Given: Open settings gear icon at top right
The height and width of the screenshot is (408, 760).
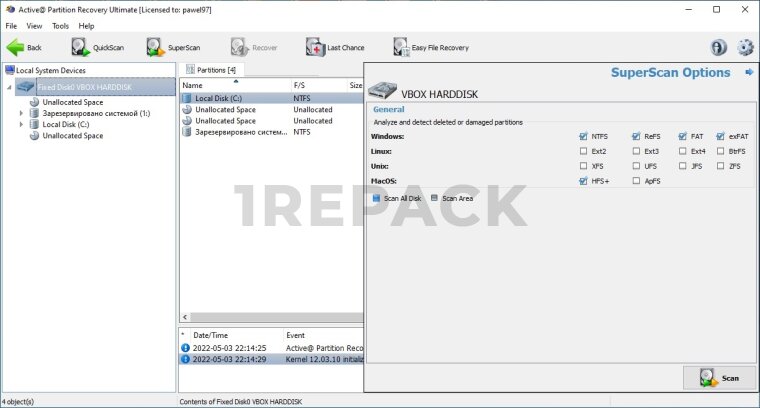Looking at the screenshot, I should (x=745, y=47).
